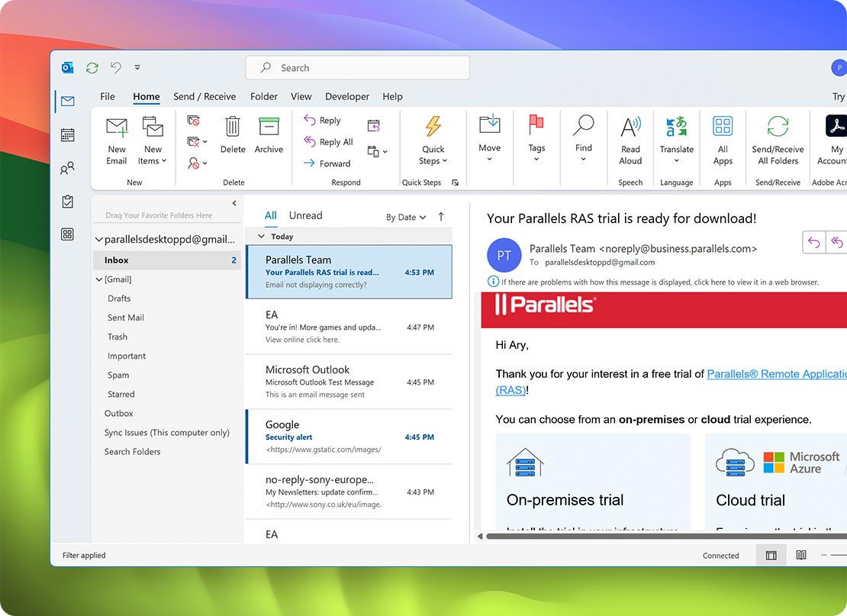847x616 pixels.
Task: Open the Tasks sidebar icon
Action: pyautogui.click(x=68, y=202)
